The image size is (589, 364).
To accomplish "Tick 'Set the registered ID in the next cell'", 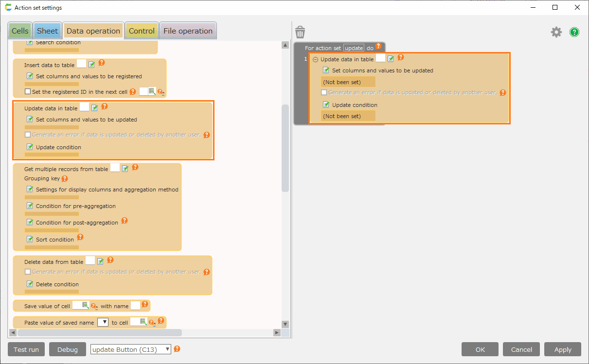I will 28,91.
